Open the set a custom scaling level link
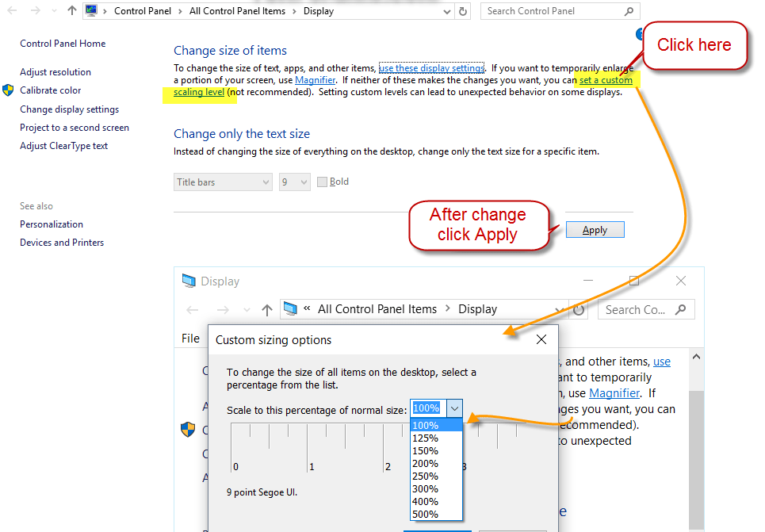Viewport: 765px width, 532px height. [x=606, y=80]
